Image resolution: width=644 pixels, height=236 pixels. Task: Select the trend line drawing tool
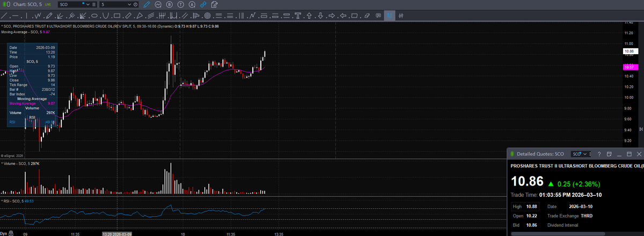pos(4,16)
